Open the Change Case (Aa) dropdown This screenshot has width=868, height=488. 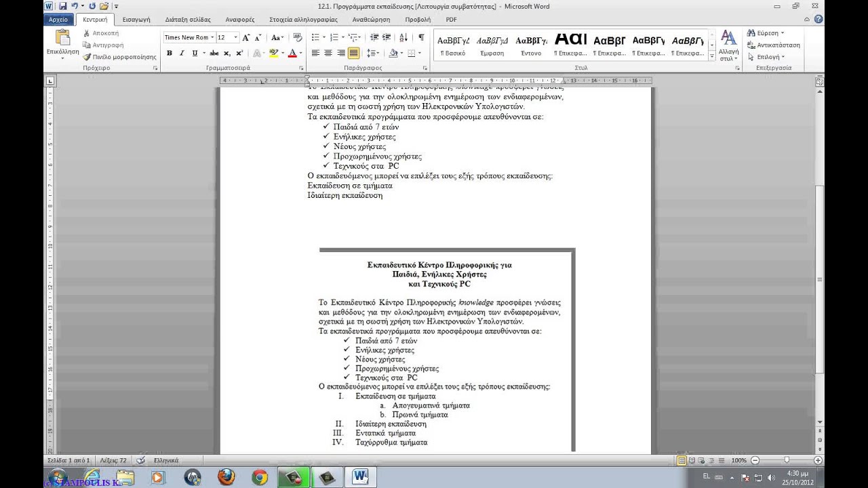(x=277, y=37)
